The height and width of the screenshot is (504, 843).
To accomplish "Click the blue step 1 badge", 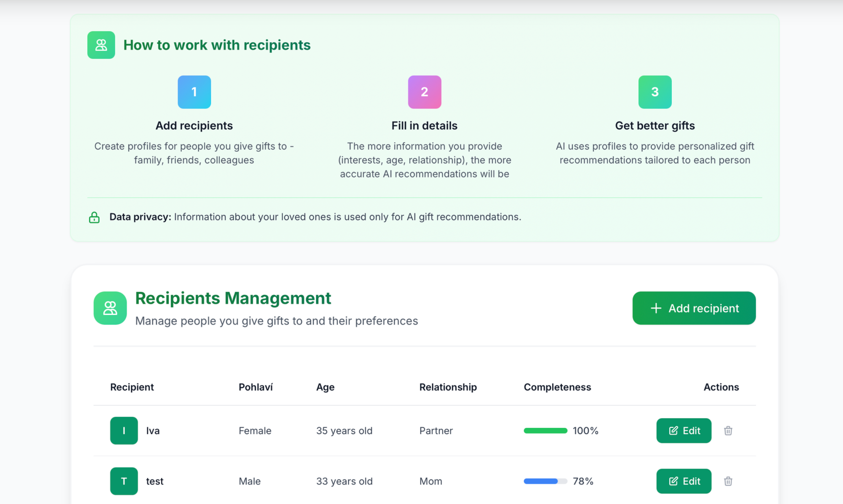I will [x=194, y=92].
